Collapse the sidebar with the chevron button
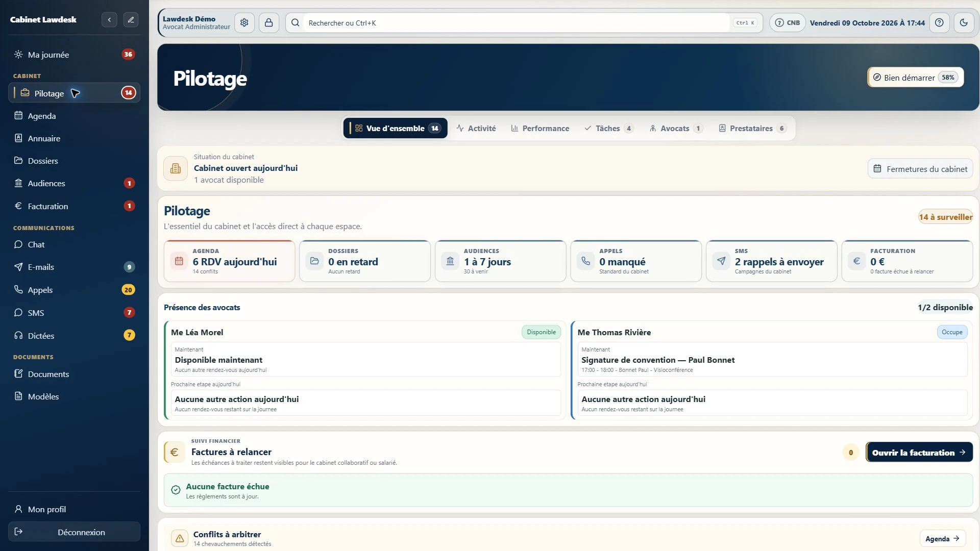Viewport: 980px width, 551px height. coord(109,20)
